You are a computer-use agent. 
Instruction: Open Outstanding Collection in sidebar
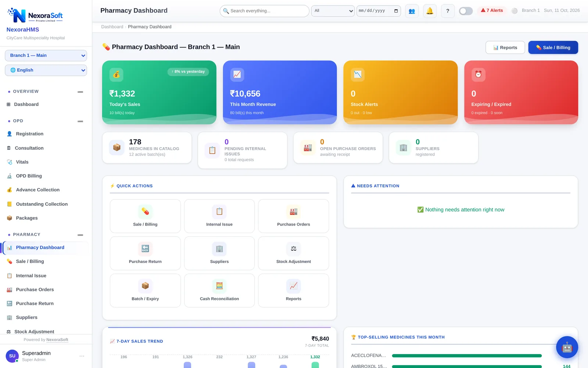(46, 204)
